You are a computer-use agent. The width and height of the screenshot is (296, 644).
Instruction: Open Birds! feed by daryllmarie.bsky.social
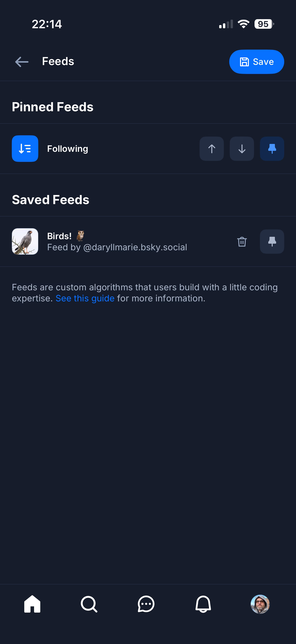coord(117,242)
